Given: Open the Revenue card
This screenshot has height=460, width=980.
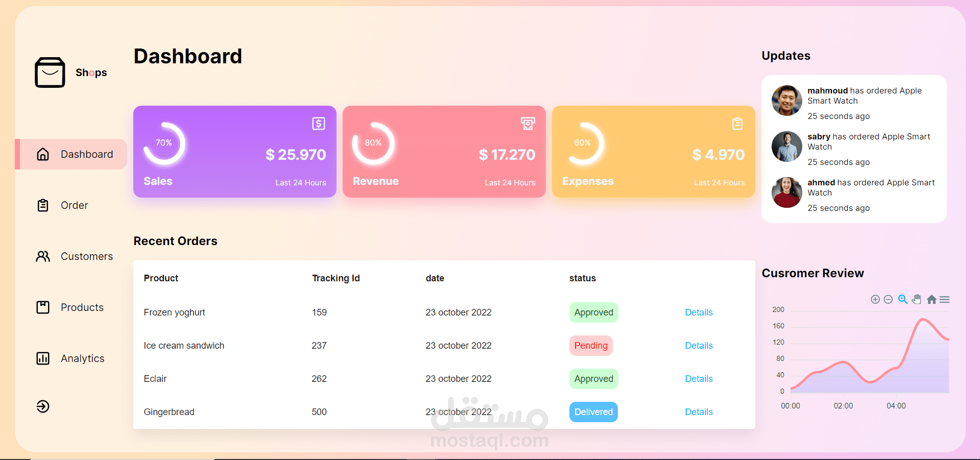Looking at the screenshot, I should click(444, 152).
